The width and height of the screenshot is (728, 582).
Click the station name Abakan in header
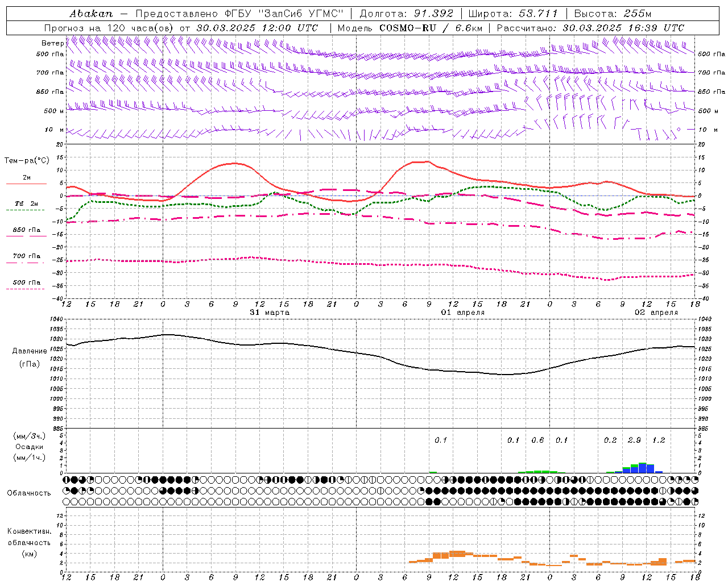(x=92, y=14)
